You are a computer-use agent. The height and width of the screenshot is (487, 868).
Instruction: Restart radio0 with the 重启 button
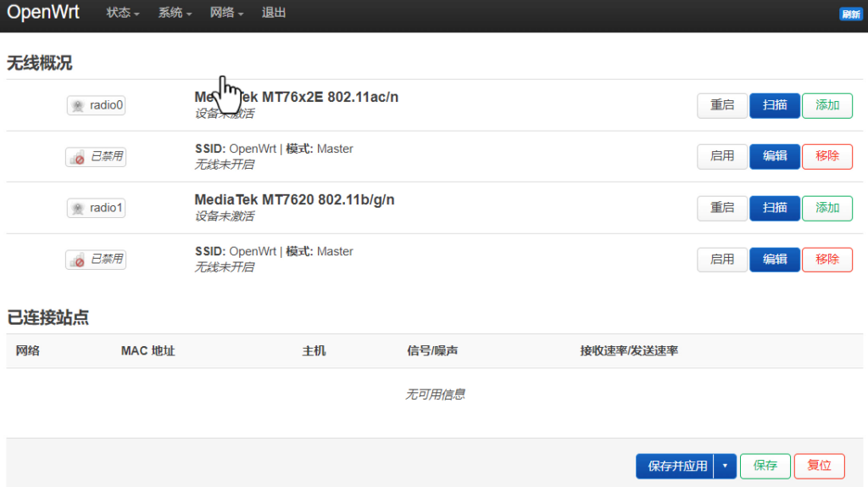click(722, 105)
